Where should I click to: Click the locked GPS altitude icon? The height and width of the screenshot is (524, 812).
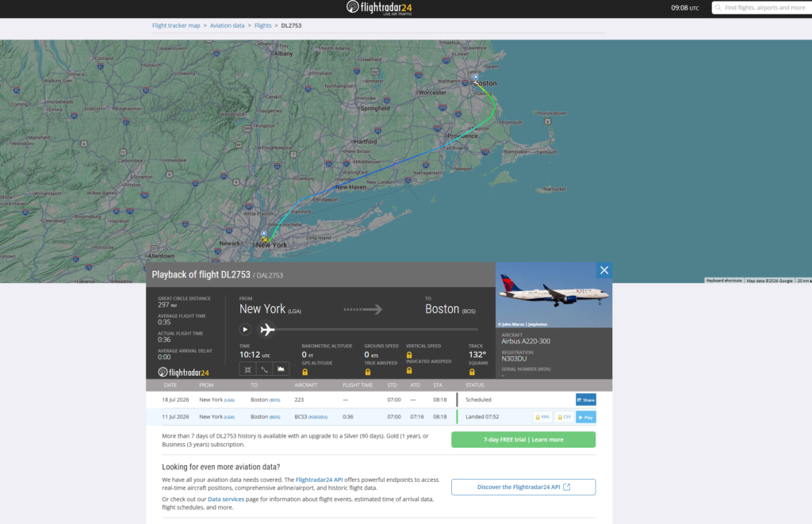click(305, 372)
